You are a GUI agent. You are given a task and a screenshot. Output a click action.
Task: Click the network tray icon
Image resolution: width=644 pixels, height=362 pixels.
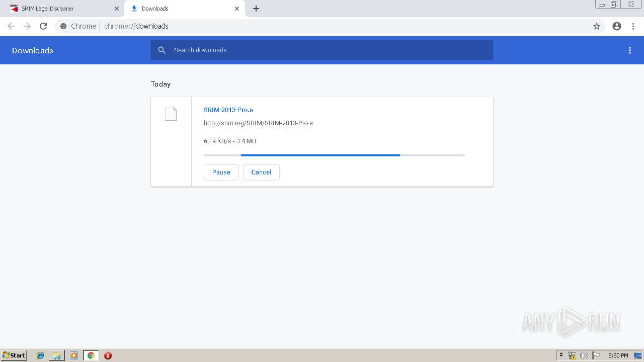[572, 355]
